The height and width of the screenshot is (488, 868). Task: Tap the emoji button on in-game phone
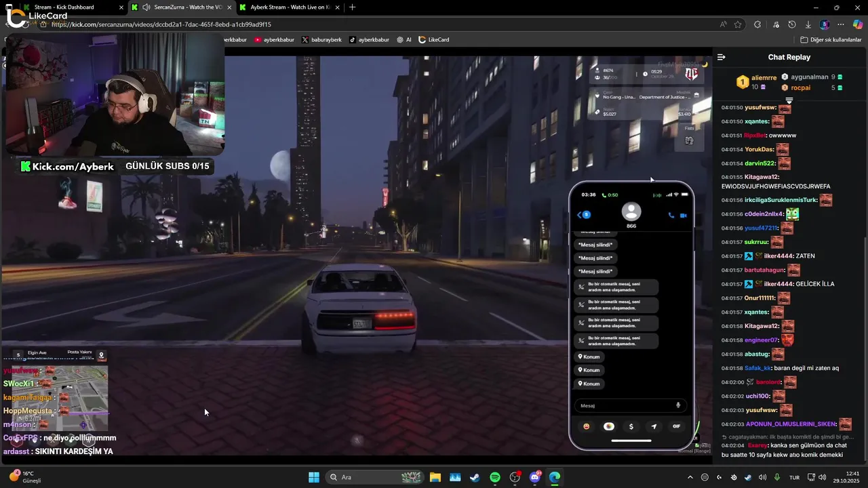click(x=587, y=426)
